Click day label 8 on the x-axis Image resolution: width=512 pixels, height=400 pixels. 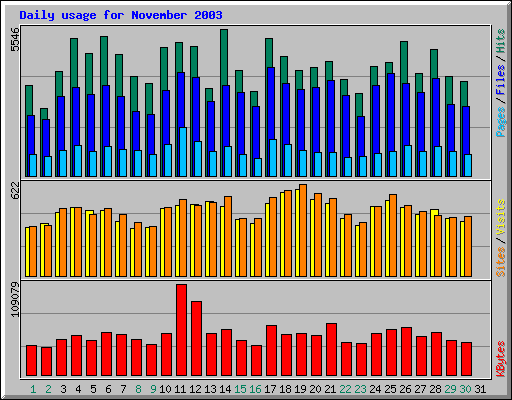coord(138,389)
